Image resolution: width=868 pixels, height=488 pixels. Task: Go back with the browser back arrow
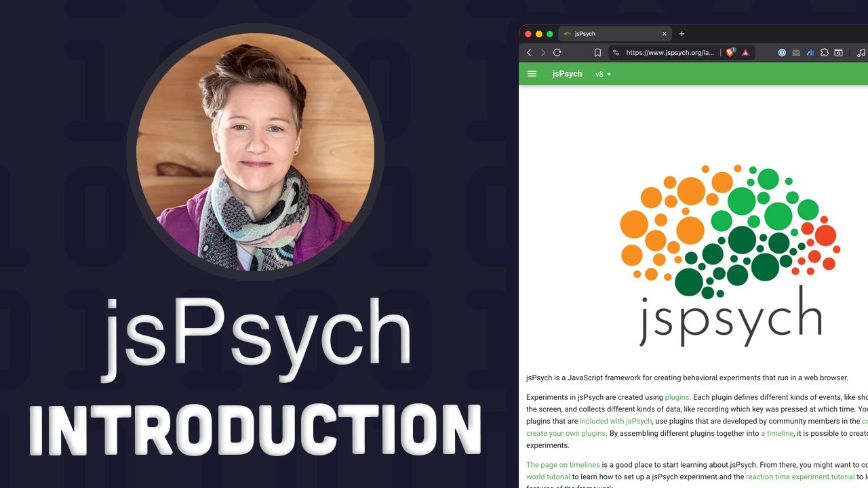coord(529,53)
